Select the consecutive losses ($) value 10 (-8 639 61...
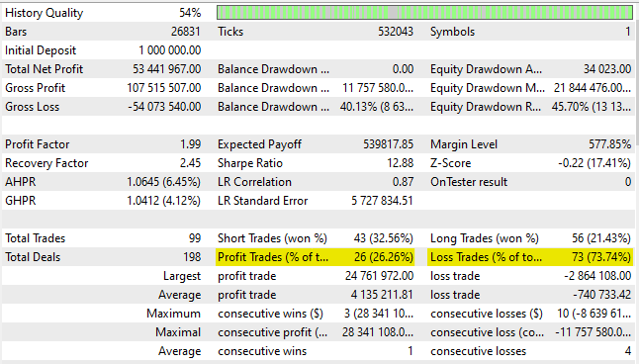The width and height of the screenshot is (639, 364). (594, 313)
